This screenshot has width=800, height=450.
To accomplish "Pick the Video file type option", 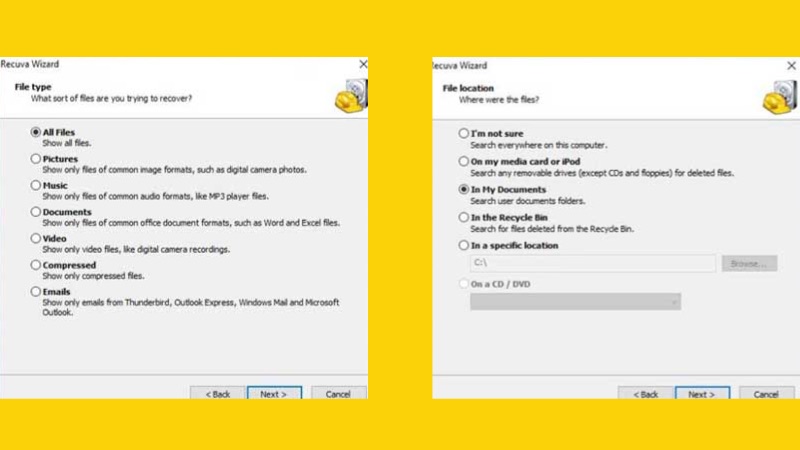I will [36, 238].
